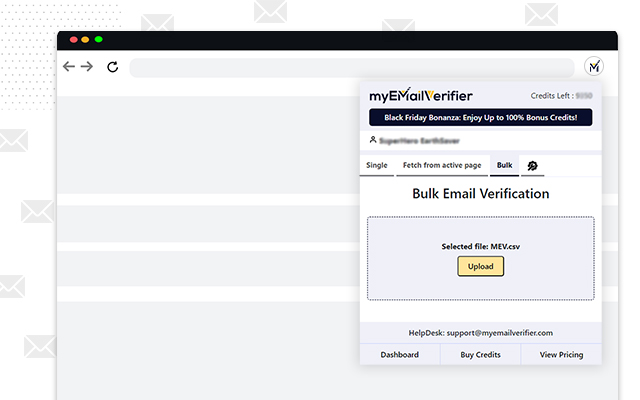Click the yellow minimize window button
This screenshot has width=640, height=400.
pos(85,40)
